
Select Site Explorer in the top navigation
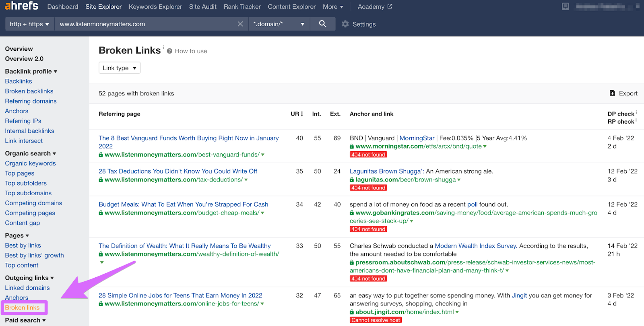[103, 6]
